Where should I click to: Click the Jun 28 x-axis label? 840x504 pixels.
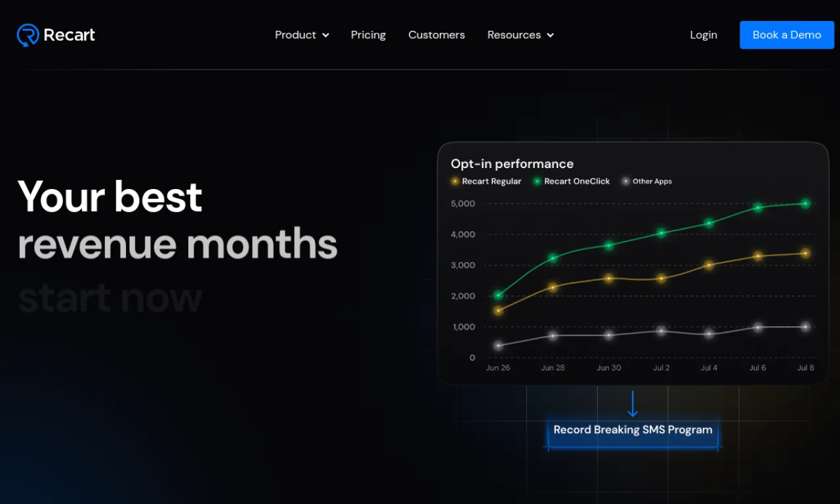pyautogui.click(x=553, y=367)
